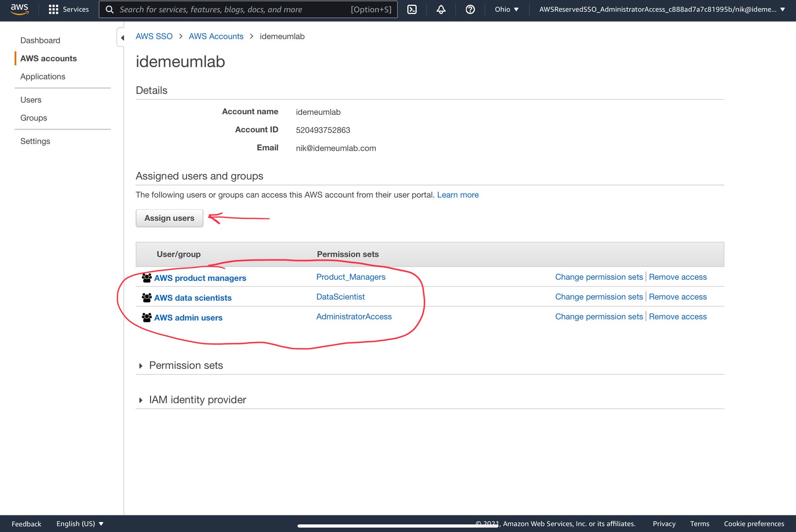
Task: Open the Product_Managers permission set
Action: pyautogui.click(x=351, y=277)
